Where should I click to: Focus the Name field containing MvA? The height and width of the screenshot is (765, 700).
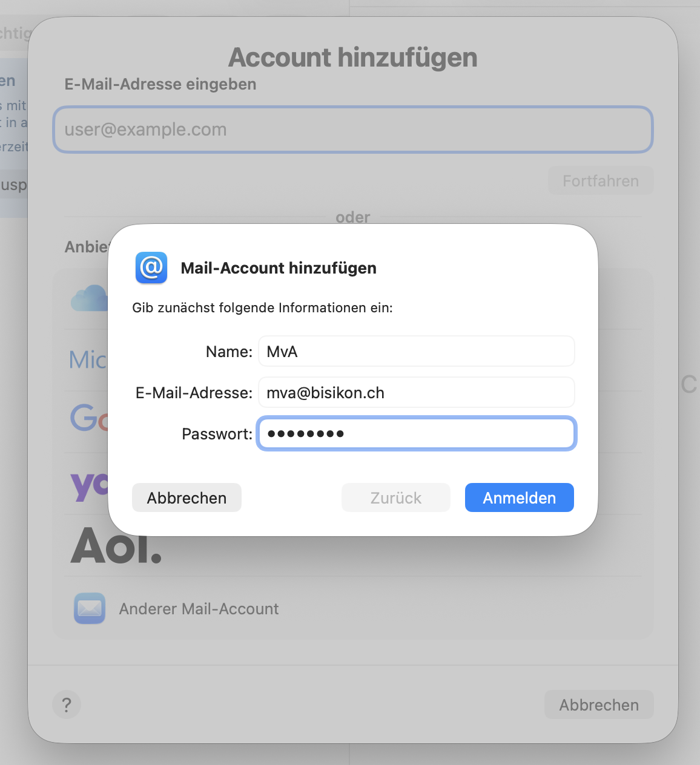(x=417, y=352)
